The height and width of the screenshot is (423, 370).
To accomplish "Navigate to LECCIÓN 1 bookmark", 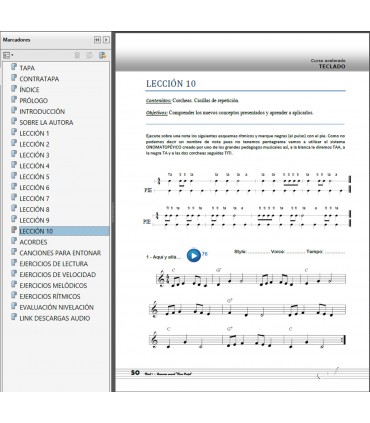I will (x=34, y=133).
